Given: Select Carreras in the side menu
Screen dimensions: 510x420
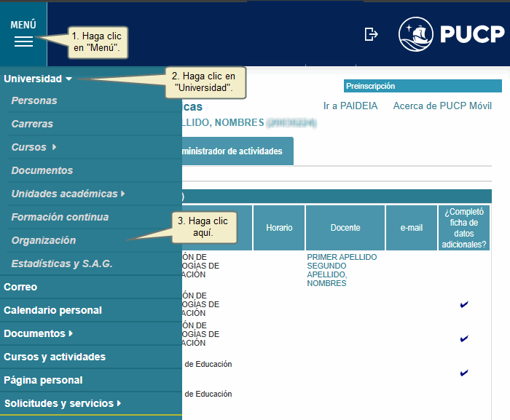Looking at the screenshot, I should click(x=32, y=124).
